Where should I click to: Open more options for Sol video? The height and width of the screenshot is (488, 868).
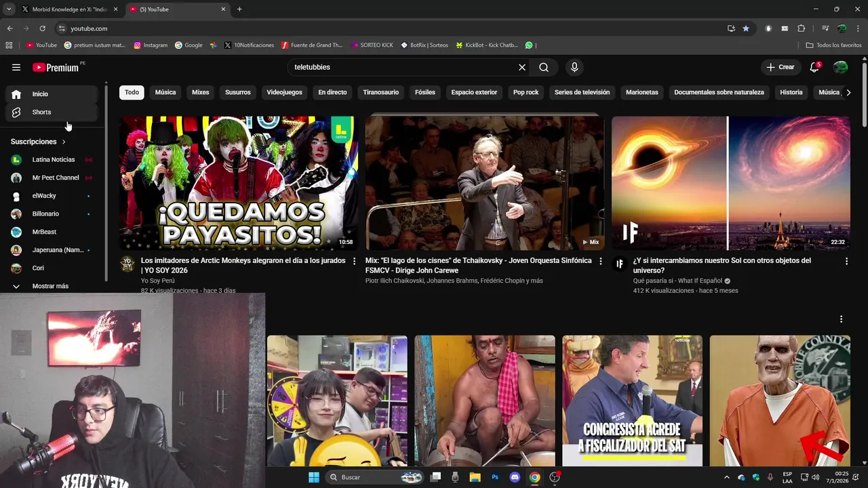point(846,261)
